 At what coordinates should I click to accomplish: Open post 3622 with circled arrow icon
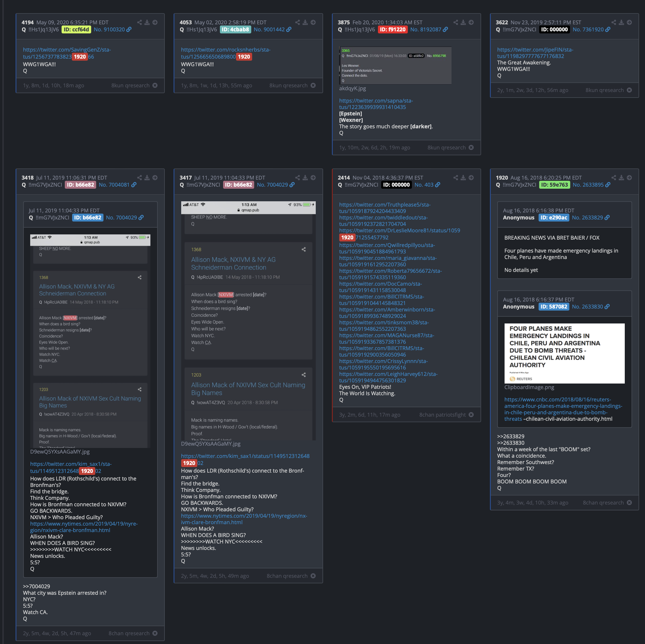click(629, 22)
